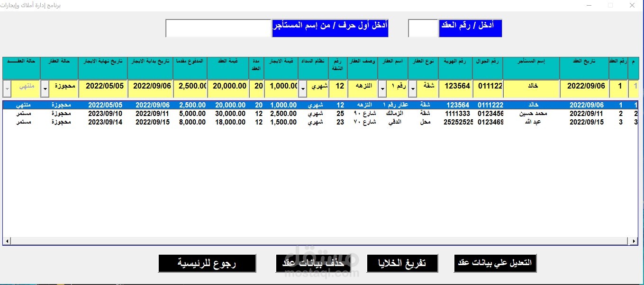Select the list row for عبد الله

pyautogui.click(x=320, y=122)
